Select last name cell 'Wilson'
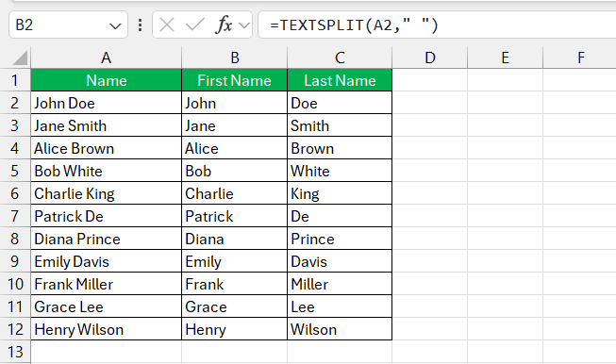The width and height of the screenshot is (616, 364). (x=340, y=329)
